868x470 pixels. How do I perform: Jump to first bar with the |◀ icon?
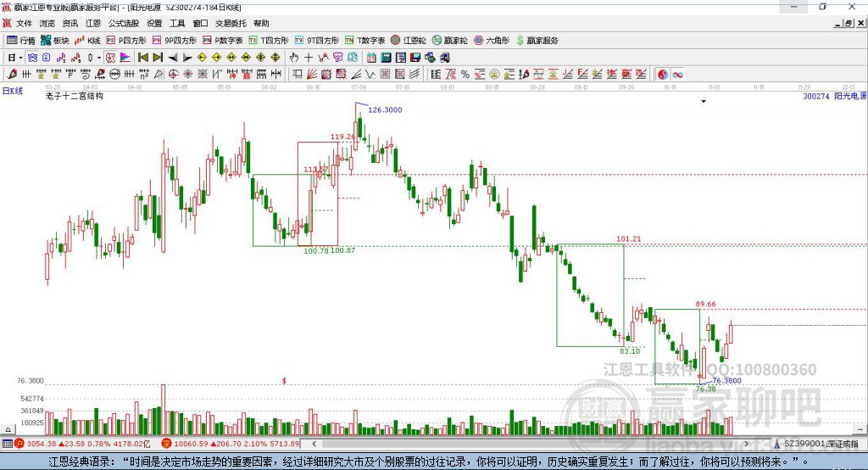click(x=142, y=57)
